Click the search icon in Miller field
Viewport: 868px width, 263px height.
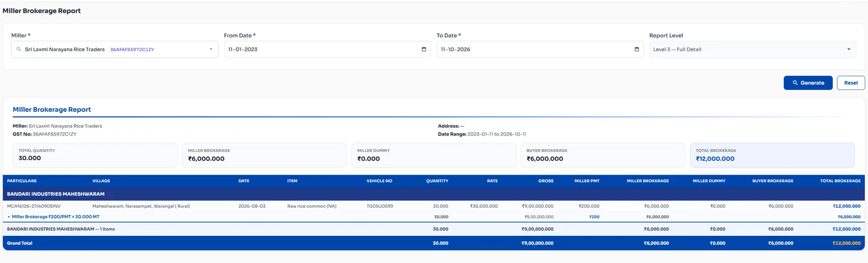tap(19, 49)
